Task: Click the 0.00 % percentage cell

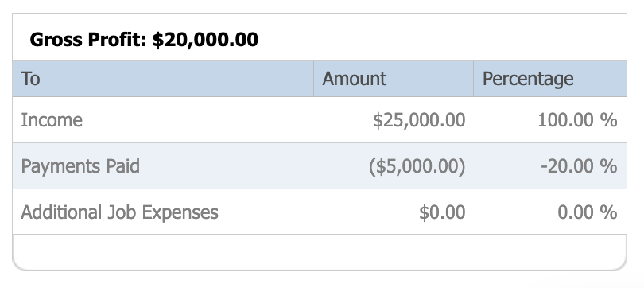Action: [x=587, y=212]
